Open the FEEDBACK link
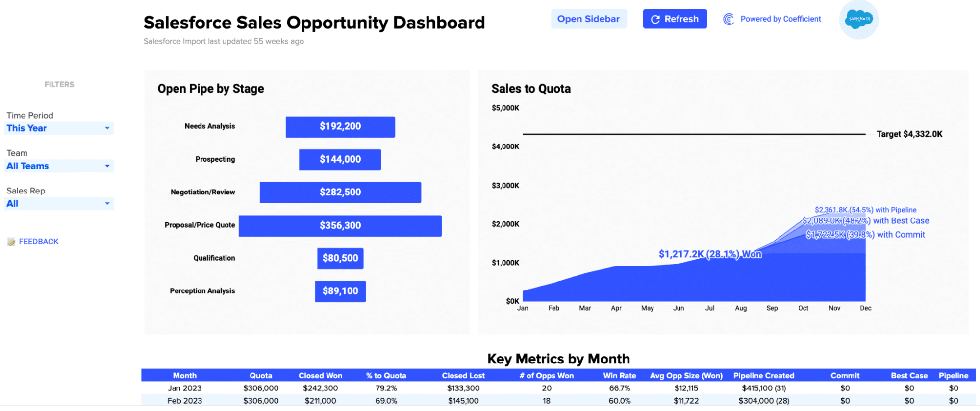Screen dimensions: 980x411 point(38,242)
